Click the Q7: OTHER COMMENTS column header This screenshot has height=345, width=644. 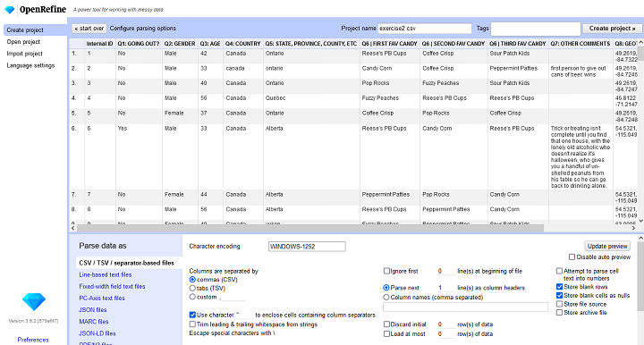[x=580, y=44]
